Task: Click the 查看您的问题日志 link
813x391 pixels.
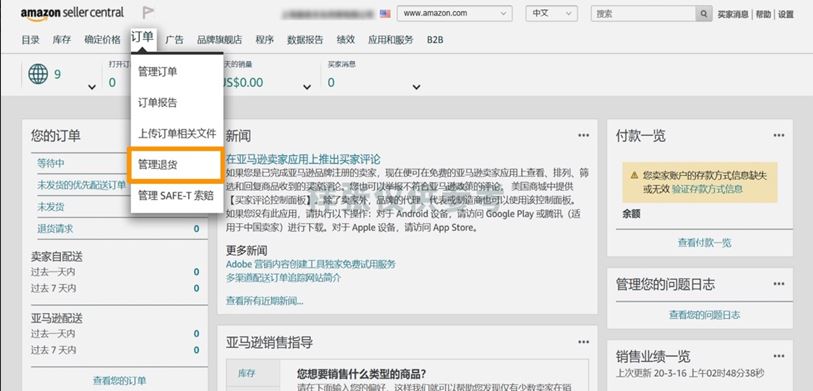Action: (704, 315)
